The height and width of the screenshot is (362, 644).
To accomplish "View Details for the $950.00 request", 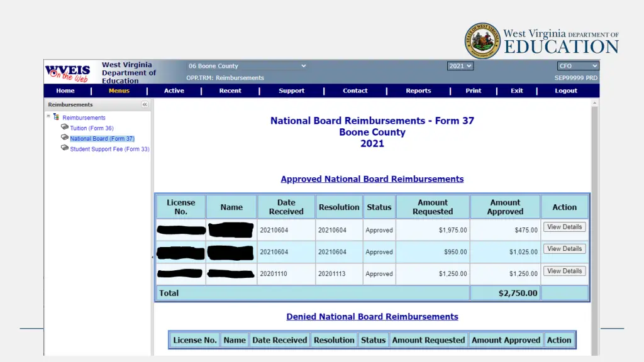I will tap(564, 249).
